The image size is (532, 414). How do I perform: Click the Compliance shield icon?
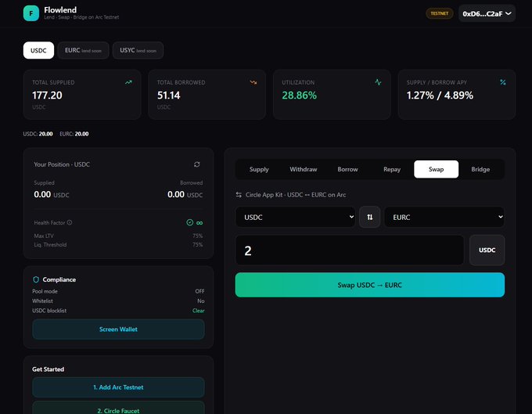36,279
